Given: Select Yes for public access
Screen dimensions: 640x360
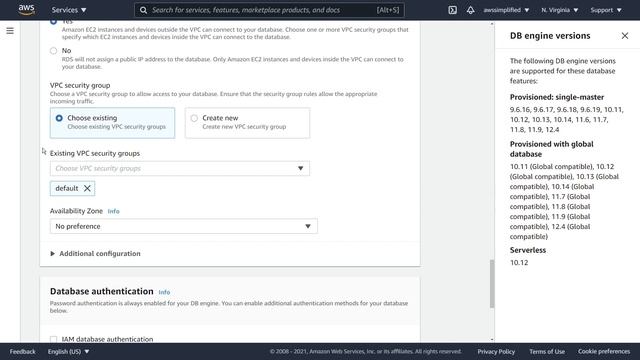Looking at the screenshot, I should tap(53, 22).
